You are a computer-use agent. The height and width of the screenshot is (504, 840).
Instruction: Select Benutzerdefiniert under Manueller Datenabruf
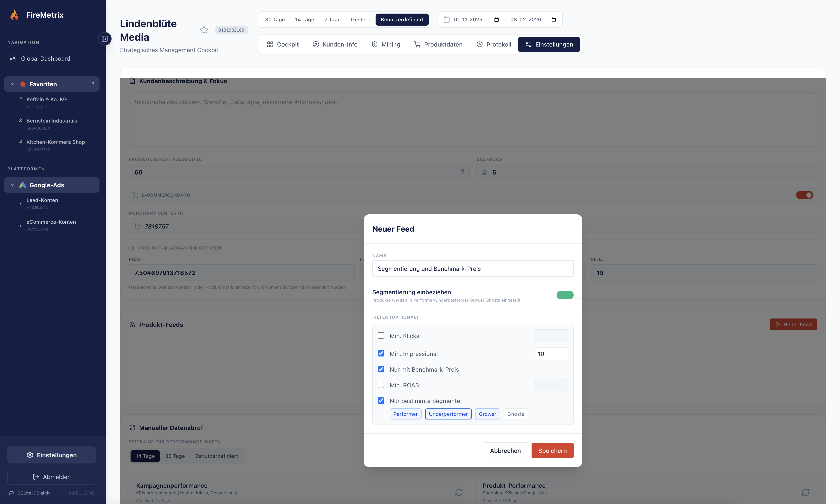point(216,456)
